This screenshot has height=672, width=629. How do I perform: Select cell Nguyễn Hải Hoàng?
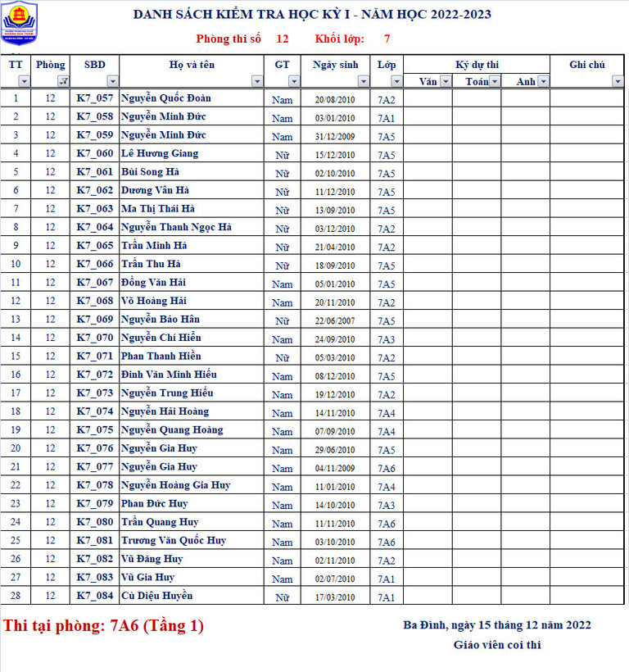tap(192, 411)
